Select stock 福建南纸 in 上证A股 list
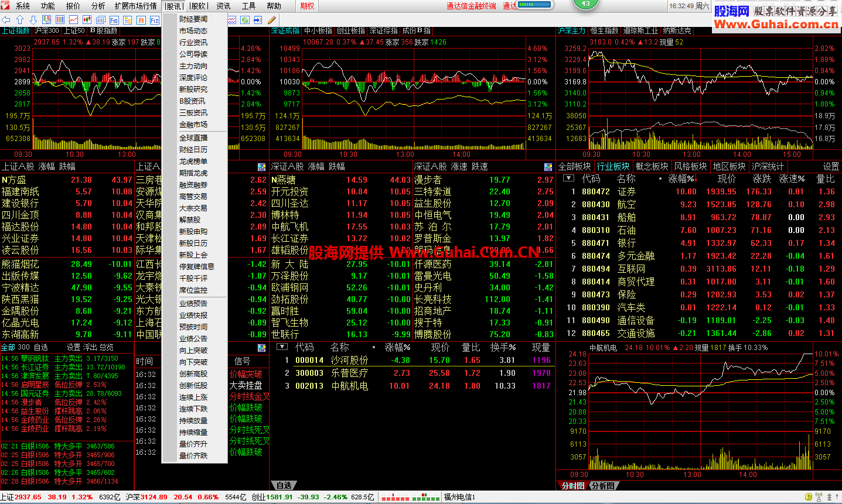The height and width of the screenshot is (504, 842). 67,191
